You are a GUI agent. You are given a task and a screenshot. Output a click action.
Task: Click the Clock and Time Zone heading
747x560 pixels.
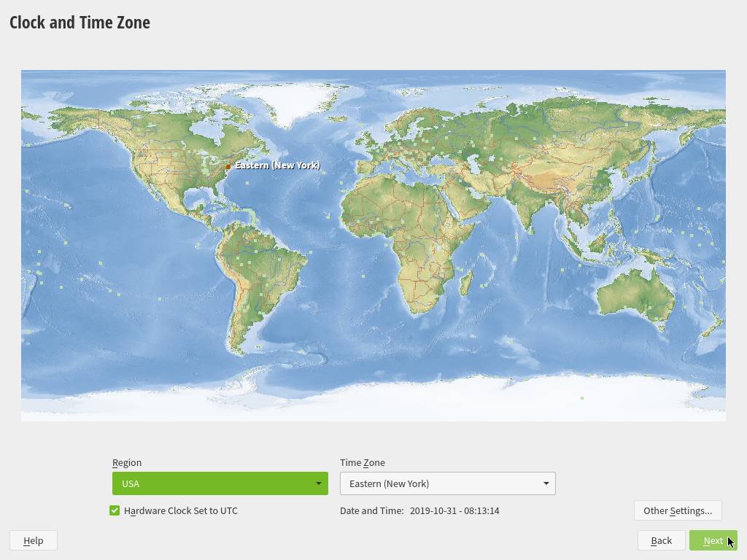[x=80, y=23]
